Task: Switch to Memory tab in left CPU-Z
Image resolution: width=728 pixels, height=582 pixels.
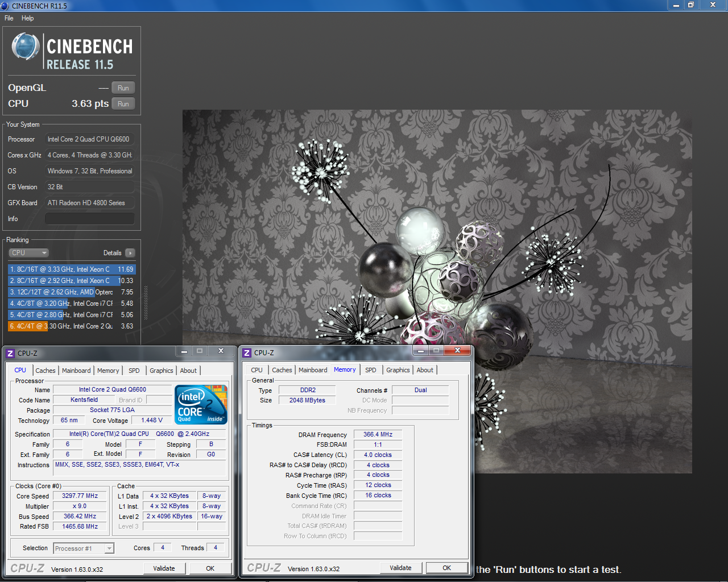Action: [x=108, y=371]
